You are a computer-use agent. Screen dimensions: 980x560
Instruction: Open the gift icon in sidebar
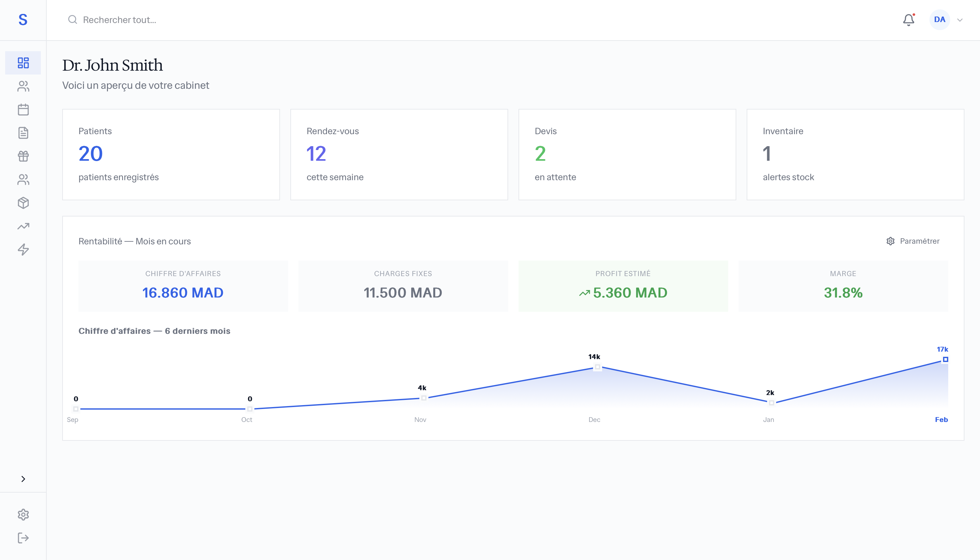(x=23, y=156)
